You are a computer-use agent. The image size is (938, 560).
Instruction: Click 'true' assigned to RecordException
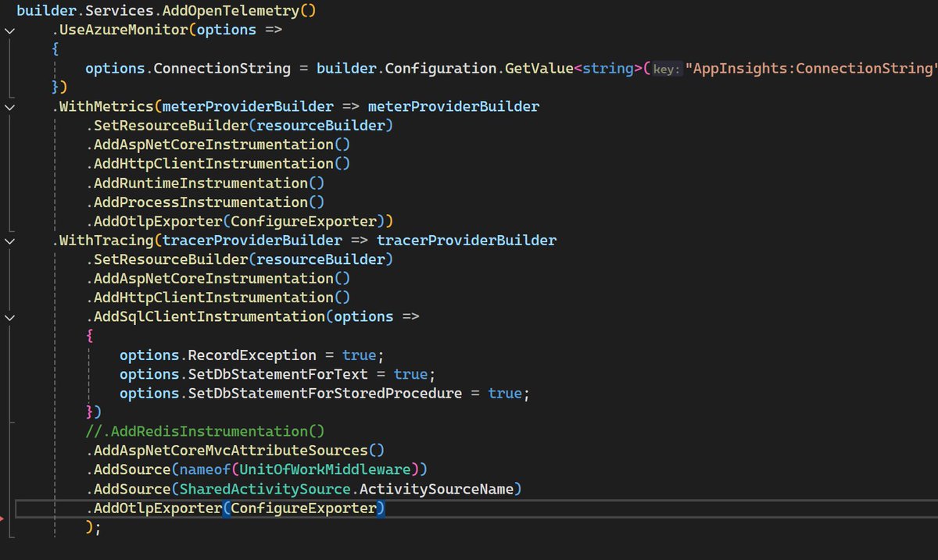(359, 355)
